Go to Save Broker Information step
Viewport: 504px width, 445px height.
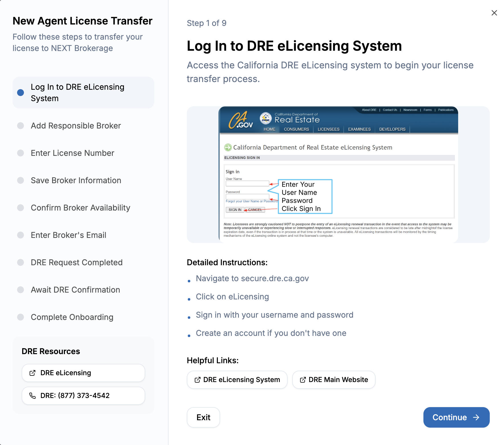83,180
